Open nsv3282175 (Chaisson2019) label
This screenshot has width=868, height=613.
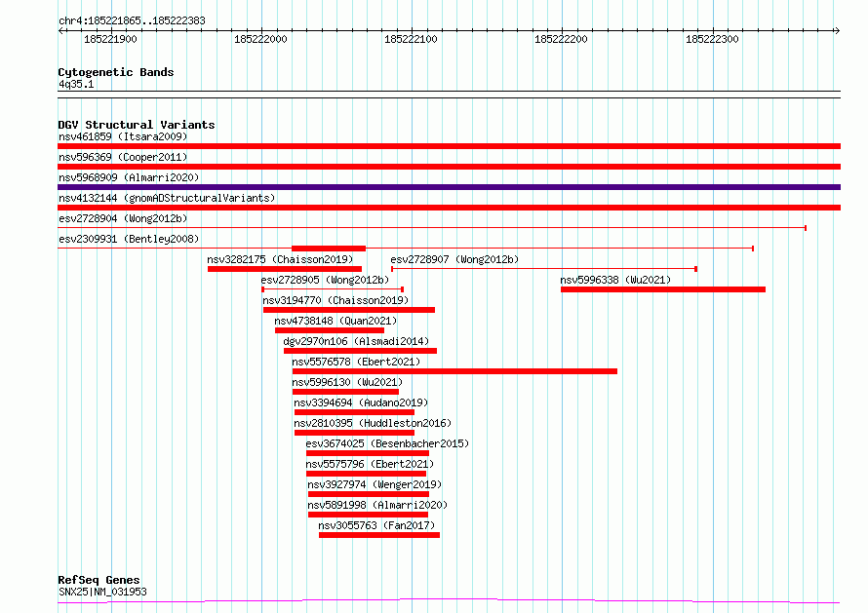(x=280, y=259)
